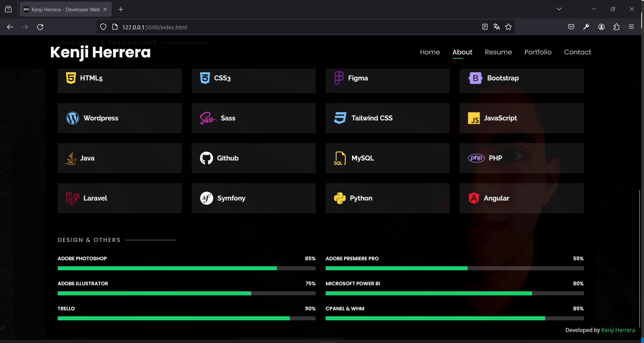Open the Firefox account icon
Screen dimensions: 644x343
point(601,27)
